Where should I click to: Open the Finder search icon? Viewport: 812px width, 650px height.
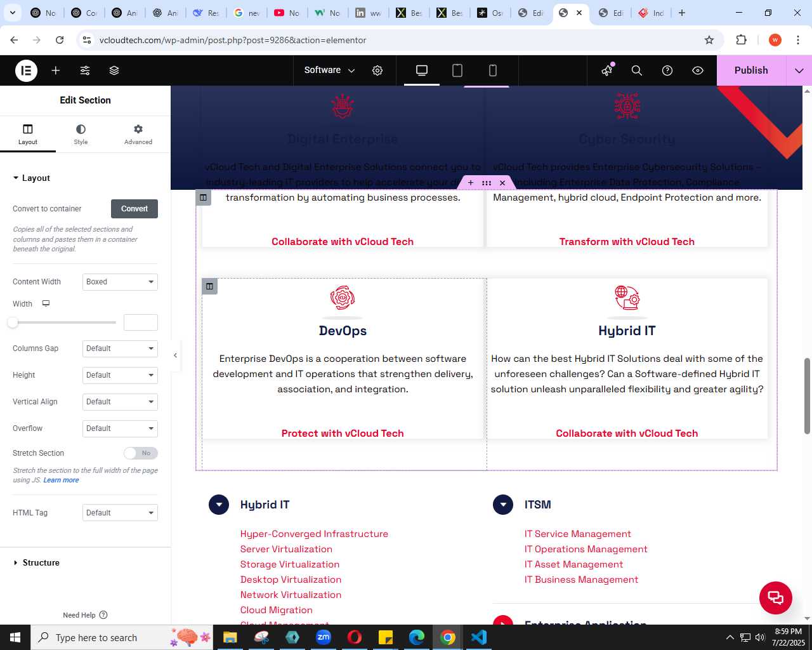coord(637,70)
